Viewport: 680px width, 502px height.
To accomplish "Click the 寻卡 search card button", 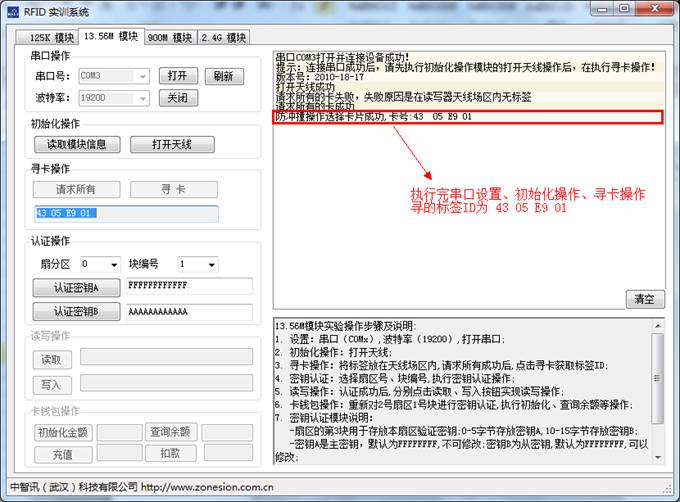I will (173, 189).
